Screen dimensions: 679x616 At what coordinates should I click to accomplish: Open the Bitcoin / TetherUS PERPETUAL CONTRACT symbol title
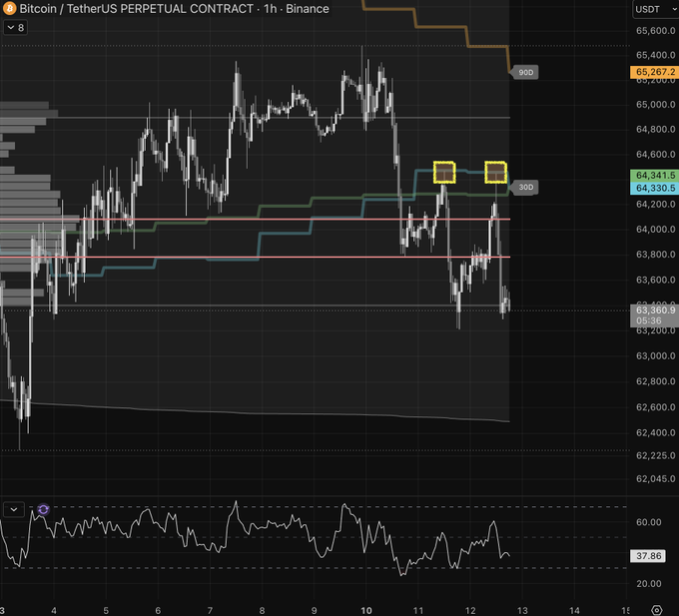coord(174,9)
